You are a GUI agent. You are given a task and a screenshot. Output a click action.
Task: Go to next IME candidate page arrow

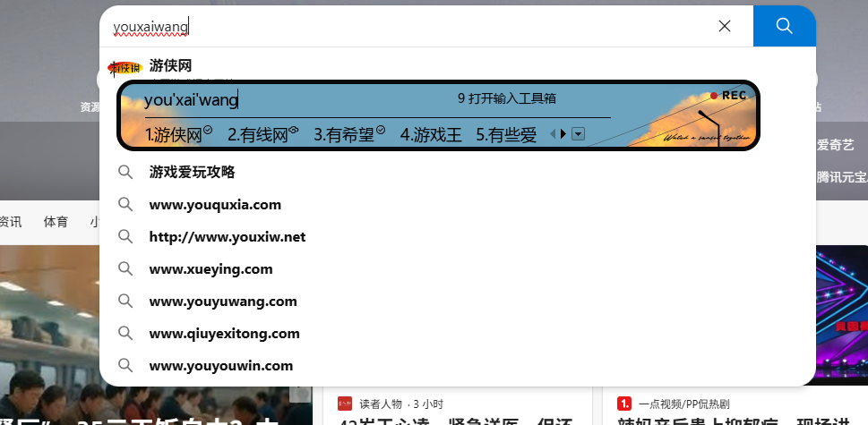(x=563, y=133)
